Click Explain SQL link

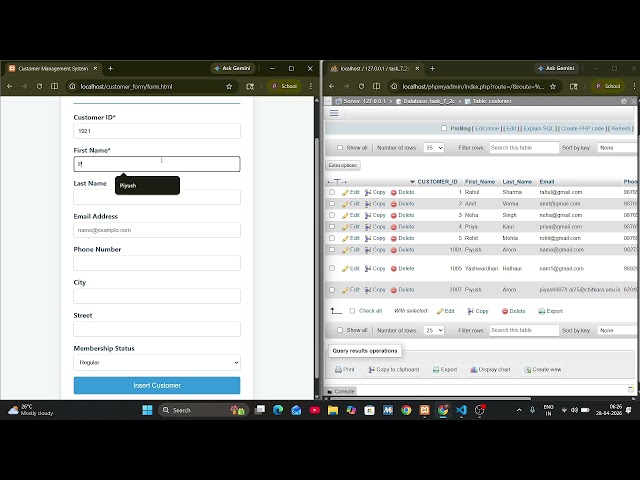539,128
